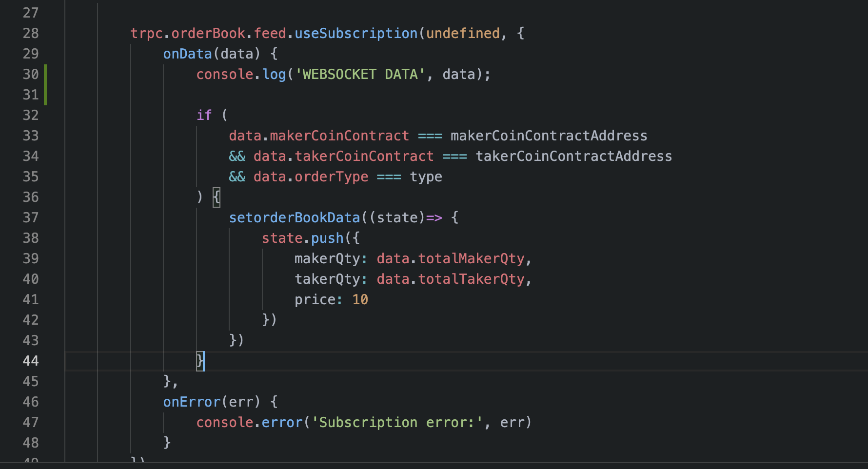Click line number 35
Viewport: 868px width, 469px height.
pyautogui.click(x=31, y=176)
